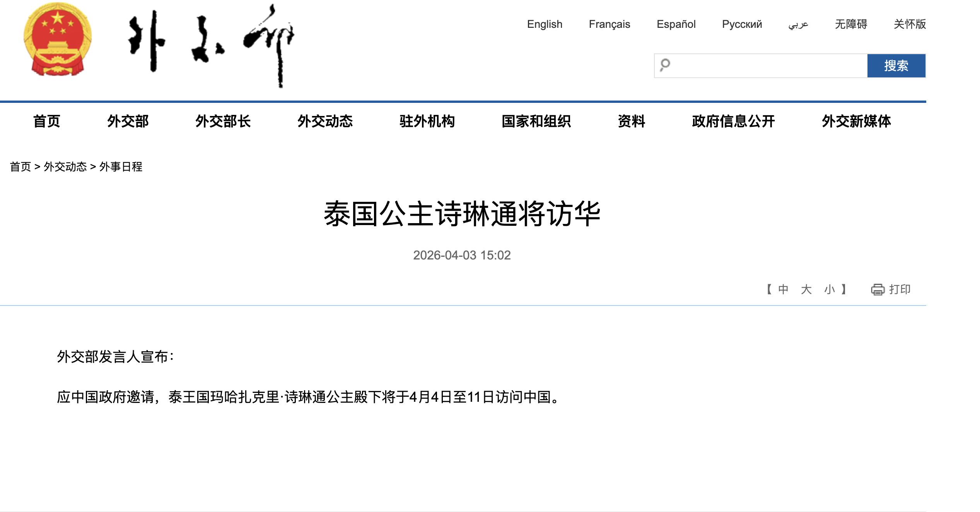Enable 无障碍 accessibility mode
Screen dimensions: 980x512
click(850, 24)
